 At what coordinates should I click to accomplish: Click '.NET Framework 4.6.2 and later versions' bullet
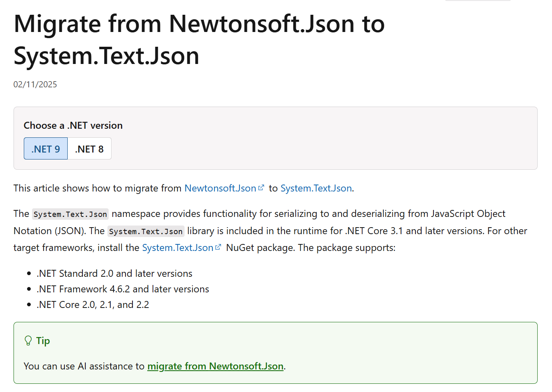pos(123,289)
